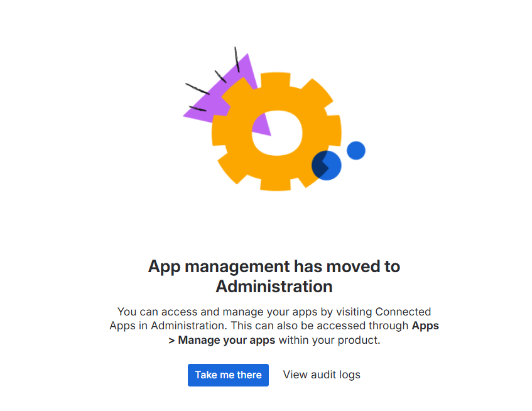Click the description text mentioning Connected Apps
Screen dimensions: 532x411
tap(274, 326)
